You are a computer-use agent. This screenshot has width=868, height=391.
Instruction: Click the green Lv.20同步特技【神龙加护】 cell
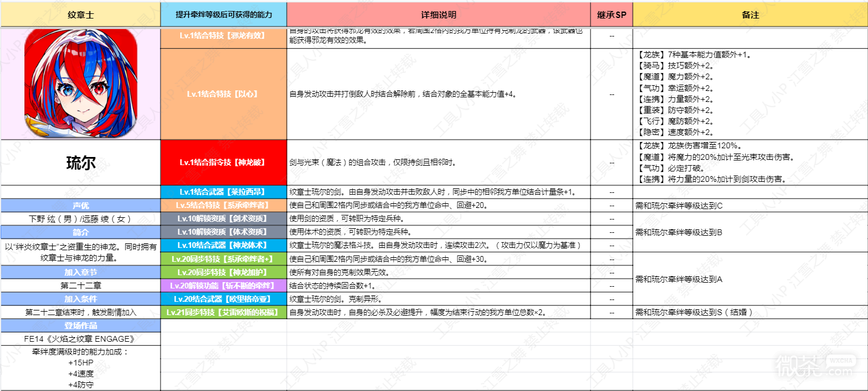pos(224,272)
